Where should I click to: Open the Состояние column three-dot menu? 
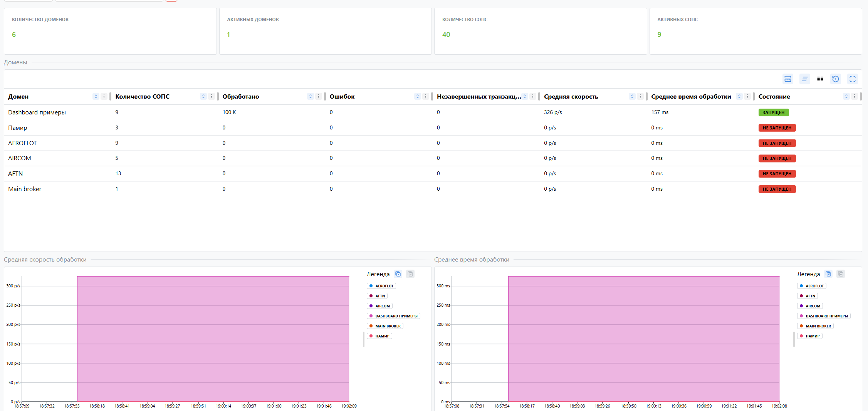pos(854,96)
